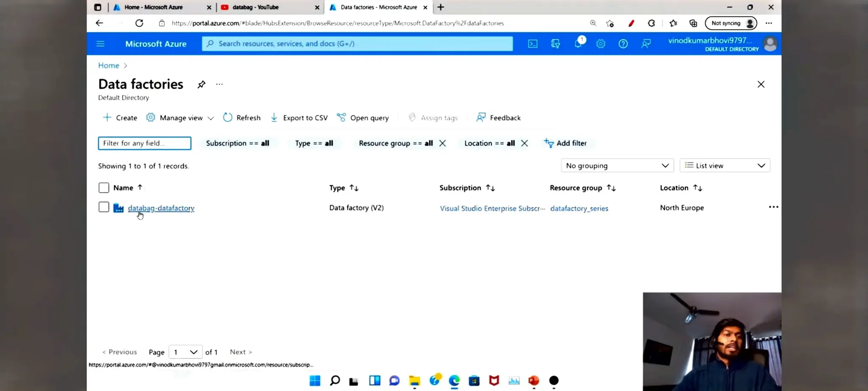Edit the Subscription == all filter
The width and height of the screenshot is (868, 391).
pyautogui.click(x=238, y=143)
